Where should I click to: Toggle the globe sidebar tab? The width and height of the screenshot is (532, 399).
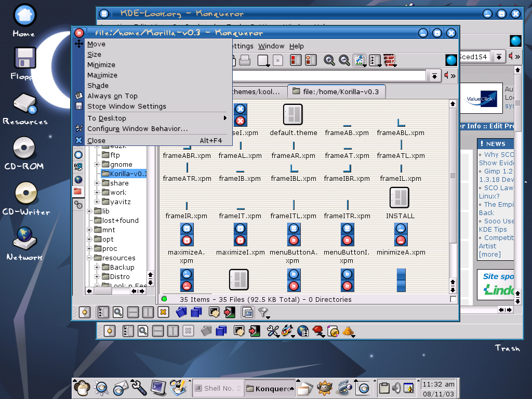point(78,179)
